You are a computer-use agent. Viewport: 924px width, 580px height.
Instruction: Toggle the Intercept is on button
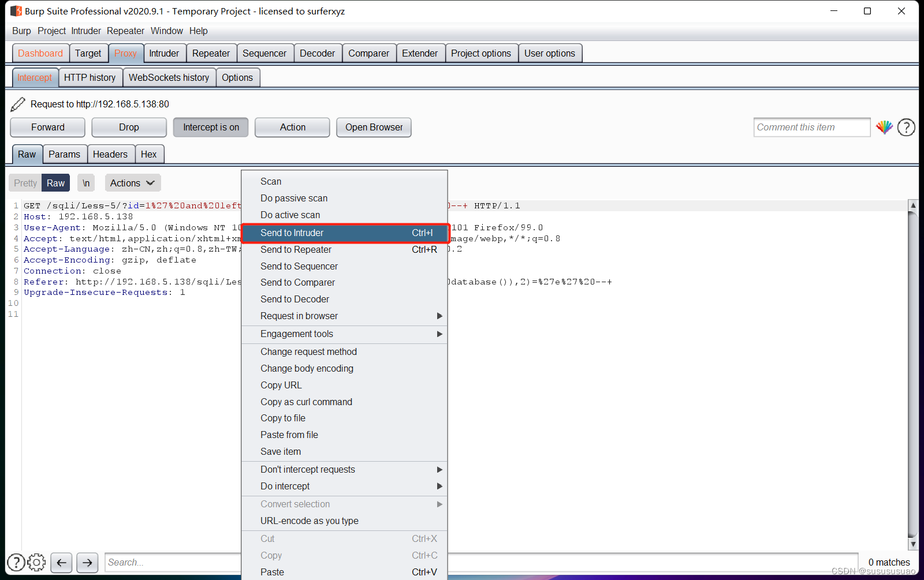click(211, 128)
